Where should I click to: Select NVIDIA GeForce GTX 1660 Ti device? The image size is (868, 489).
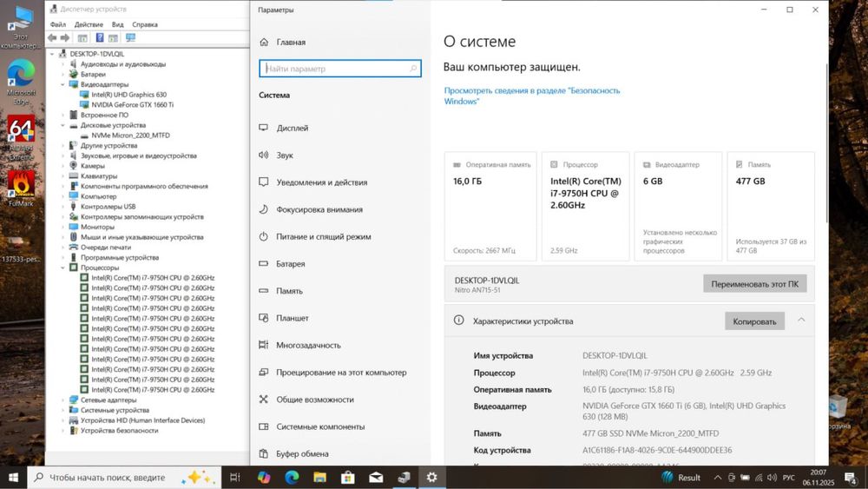(x=132, y=105)
